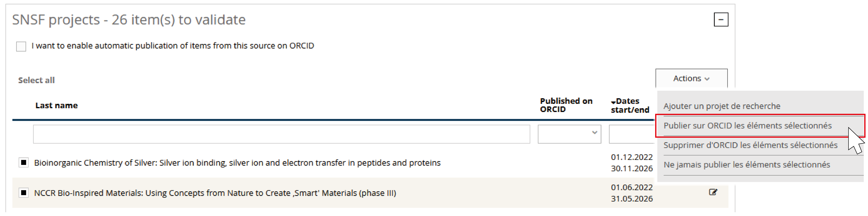Click the Actions chevron arrow
The image size is (868, 216).
point(707,79)
